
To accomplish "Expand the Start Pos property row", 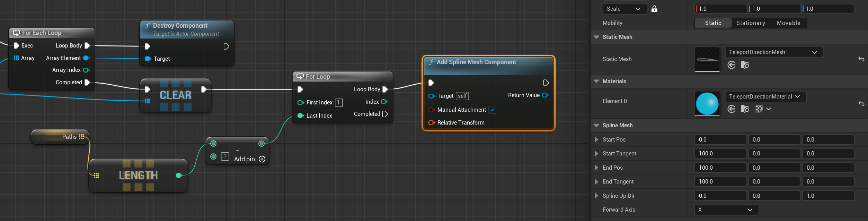I will 596,139.
